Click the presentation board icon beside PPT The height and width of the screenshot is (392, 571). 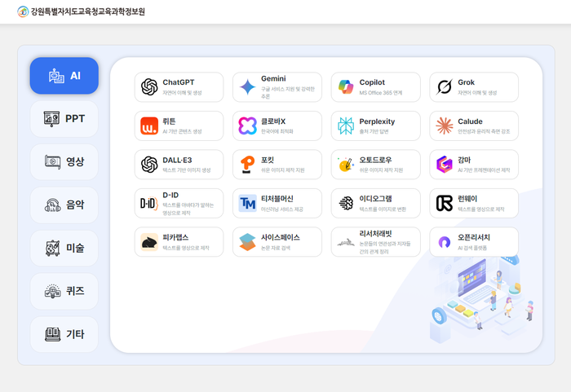pyautogui.click(x=51, y=119)
